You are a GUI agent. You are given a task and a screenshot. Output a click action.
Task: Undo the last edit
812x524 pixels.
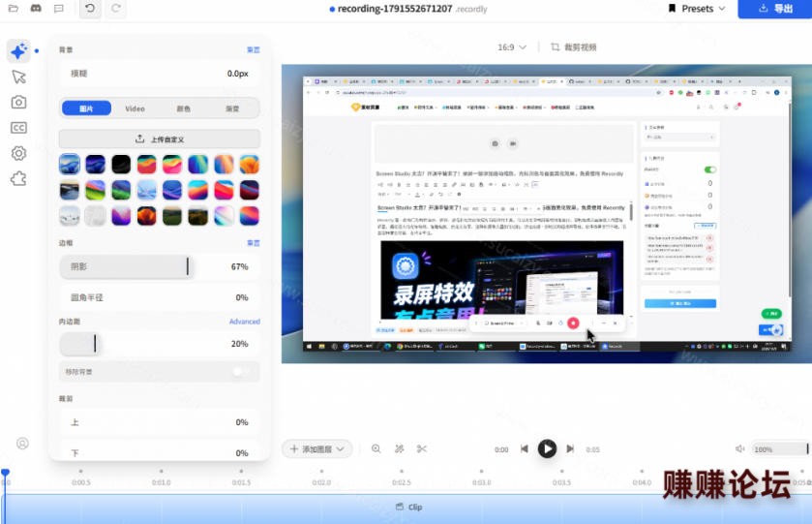coord(90,9)
